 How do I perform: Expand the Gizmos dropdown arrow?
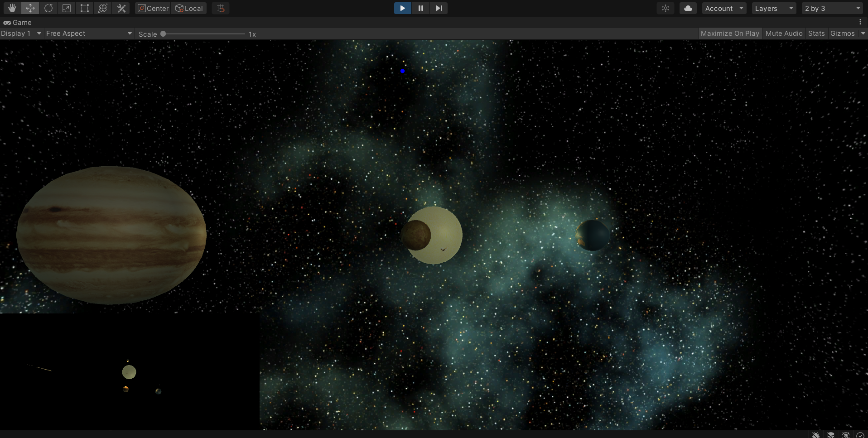pyautogui.click(x=863, y=34)
